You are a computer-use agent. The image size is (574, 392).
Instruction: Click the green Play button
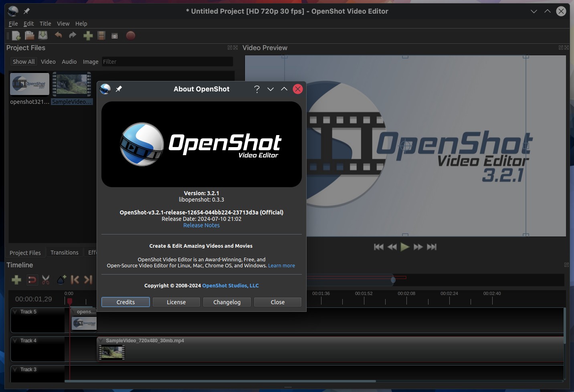pyautogui.click(x=405, y=247)
